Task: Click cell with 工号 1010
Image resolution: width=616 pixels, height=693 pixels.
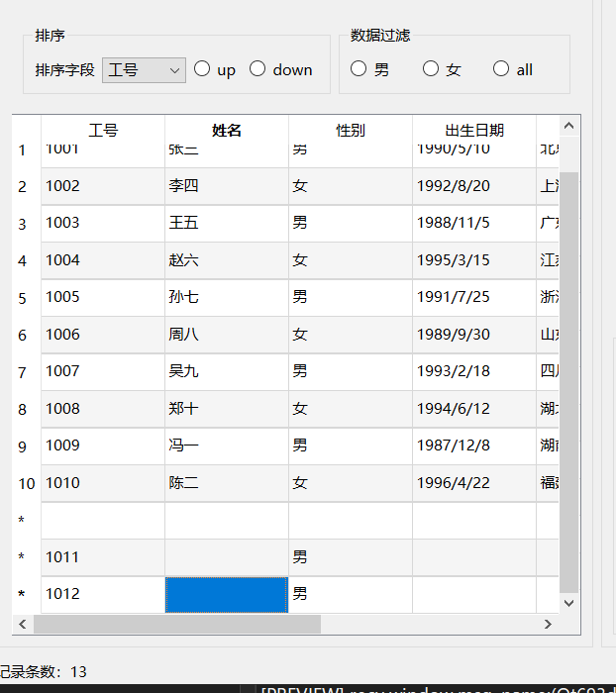Action: tap(103, 483)
